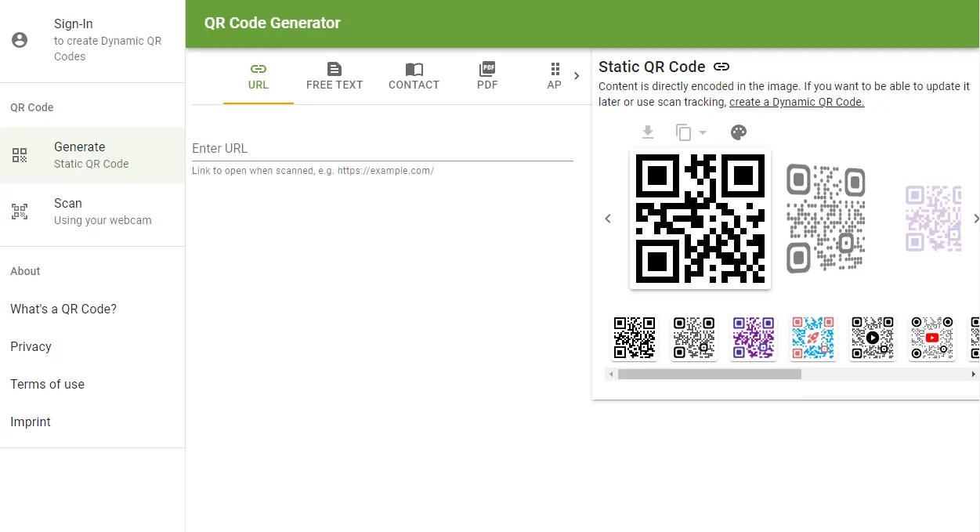
Task: Click the link icon beside Static QR Code
Action: [x=721, y=67]
